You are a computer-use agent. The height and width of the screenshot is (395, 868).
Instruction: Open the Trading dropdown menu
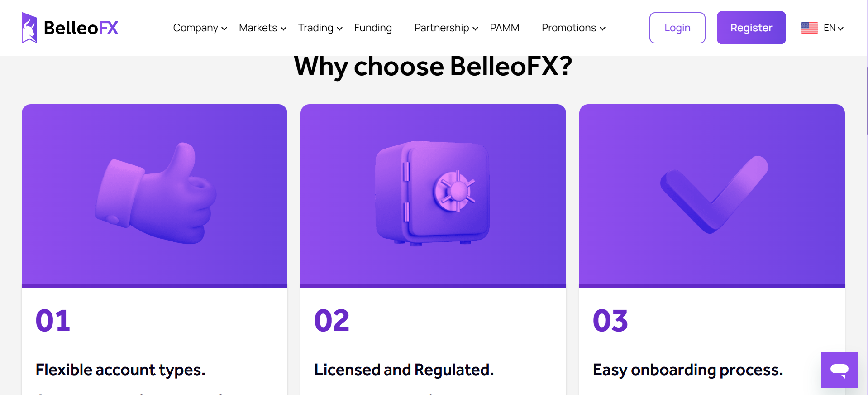(x=320, y=28)
